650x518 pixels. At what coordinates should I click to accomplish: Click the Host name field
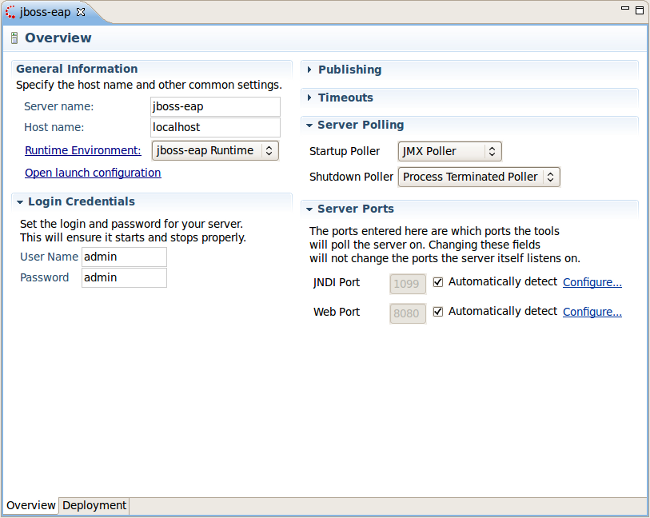215,127
